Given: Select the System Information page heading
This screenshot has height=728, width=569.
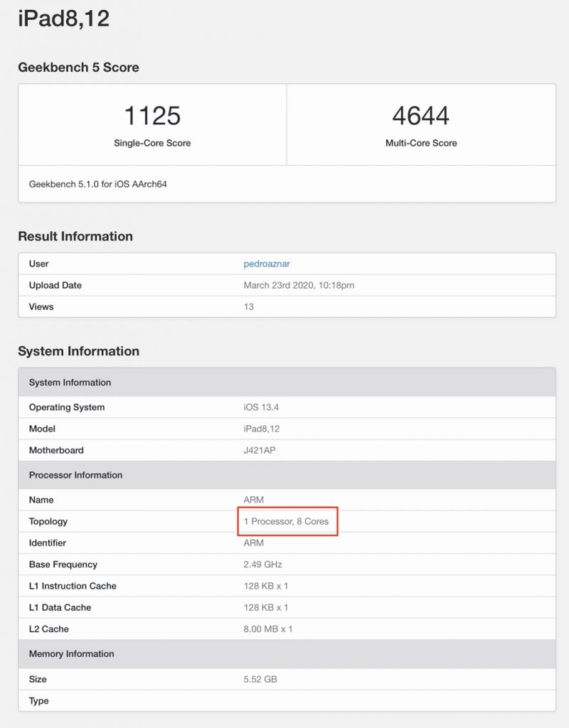Looking at the screenshot, I should point(78,351).
